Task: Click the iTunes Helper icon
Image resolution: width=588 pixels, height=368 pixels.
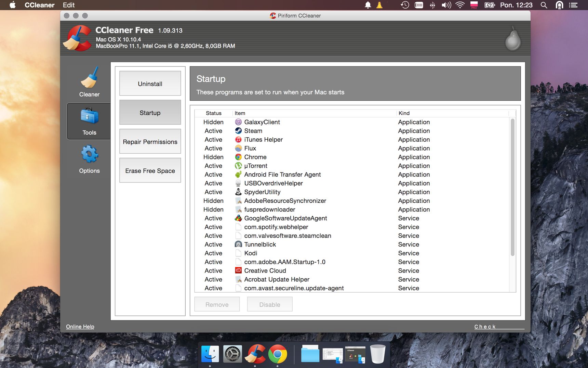Action: point(238,140)
